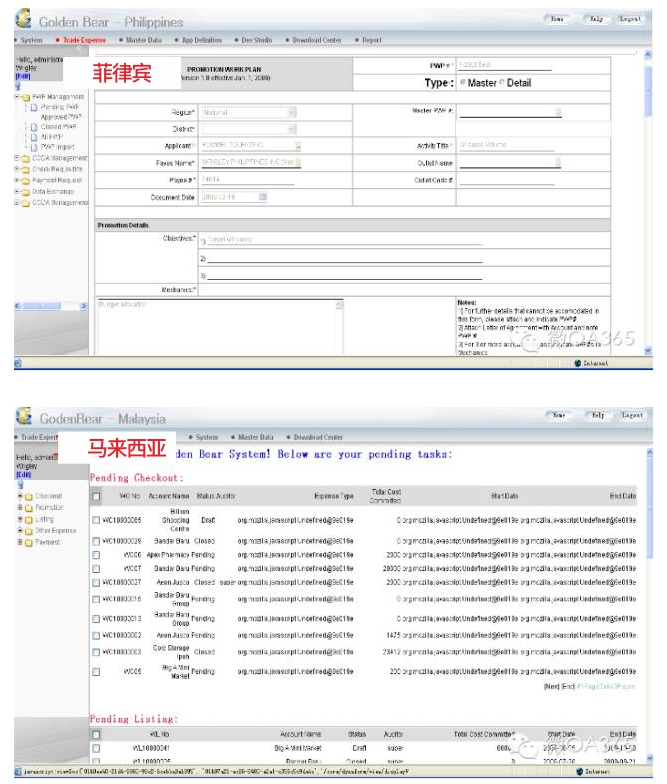Expand the Data Exchange tree node
667x784 pixels.
[x=17, y=192]
